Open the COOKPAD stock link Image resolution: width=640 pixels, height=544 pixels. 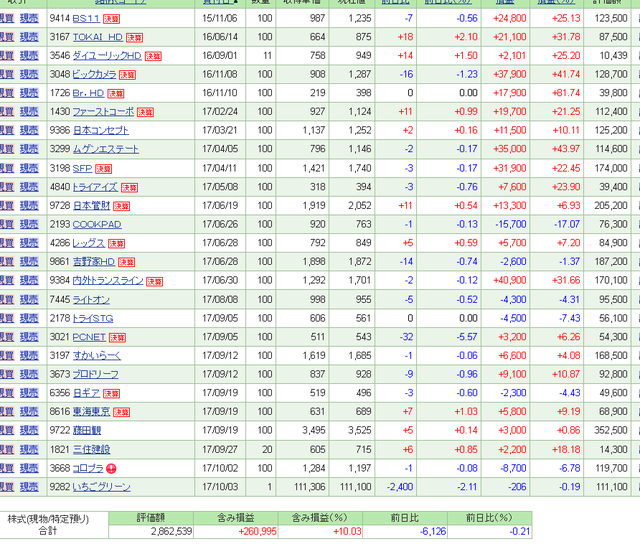(x=97, y=224)
